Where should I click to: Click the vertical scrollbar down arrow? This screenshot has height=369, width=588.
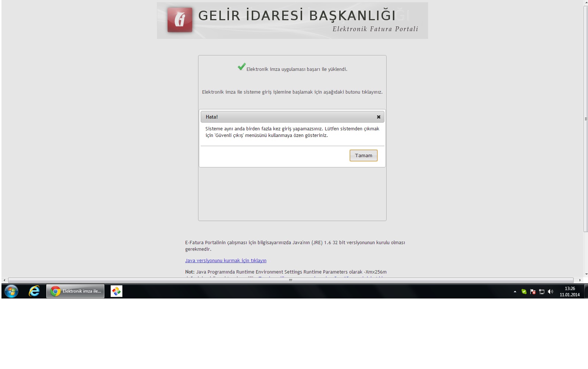585,274
